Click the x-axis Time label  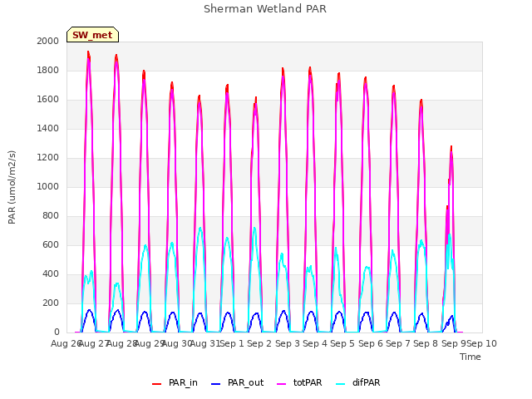point(470,357)
